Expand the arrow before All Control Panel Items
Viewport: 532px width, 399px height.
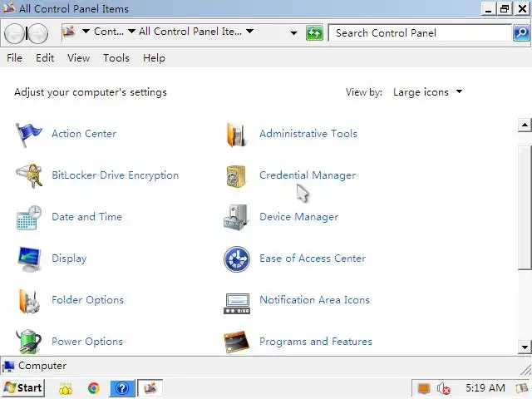131,32
